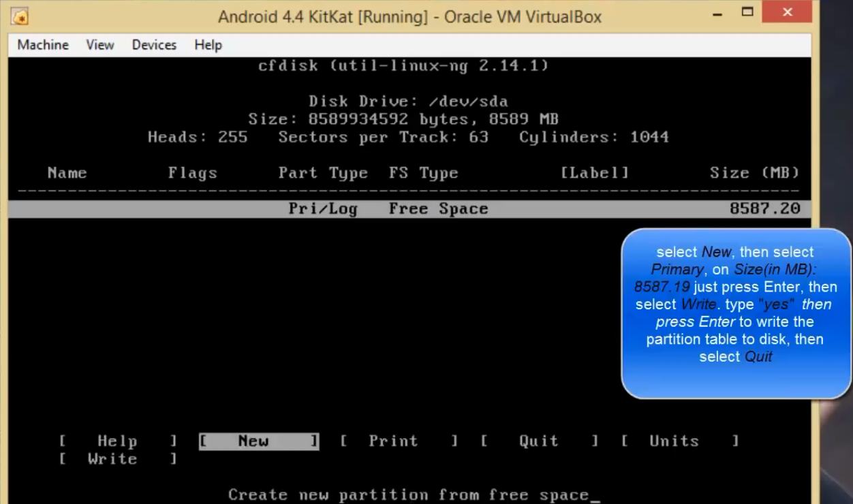Click the Android 4.4 KitKat window title
This screenshot has height=504, width=853.
click(409, 17)
